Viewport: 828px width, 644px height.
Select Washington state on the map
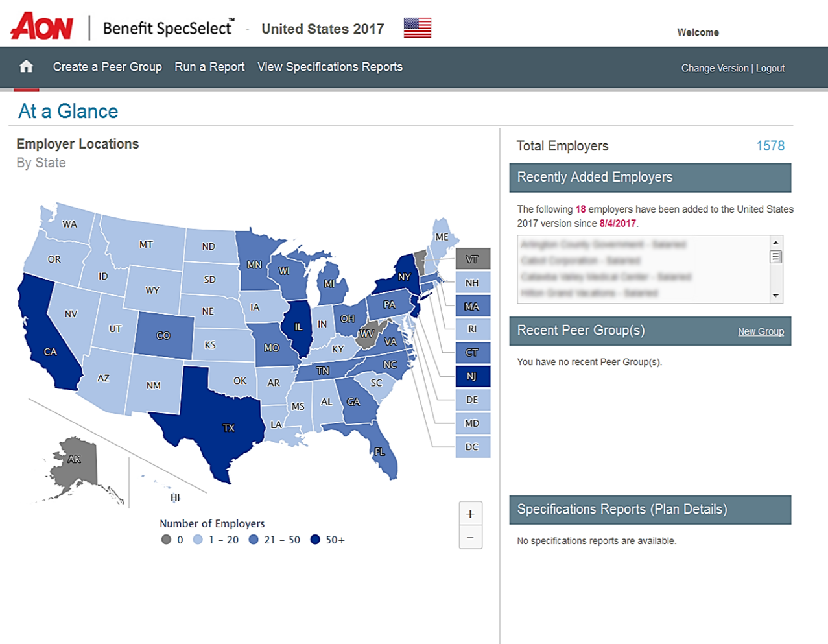point(69,224)
